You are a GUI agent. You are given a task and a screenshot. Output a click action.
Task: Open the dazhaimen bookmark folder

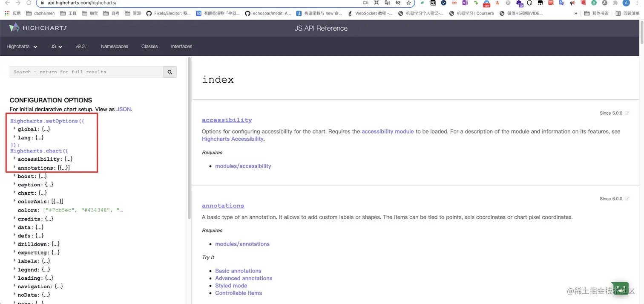click(x=40, y=13)
